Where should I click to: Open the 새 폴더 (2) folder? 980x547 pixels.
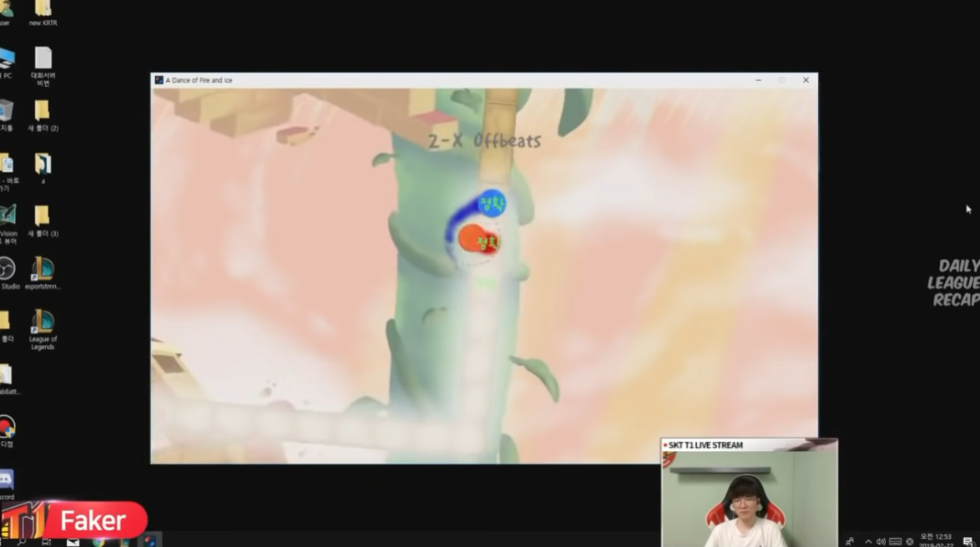43,115
